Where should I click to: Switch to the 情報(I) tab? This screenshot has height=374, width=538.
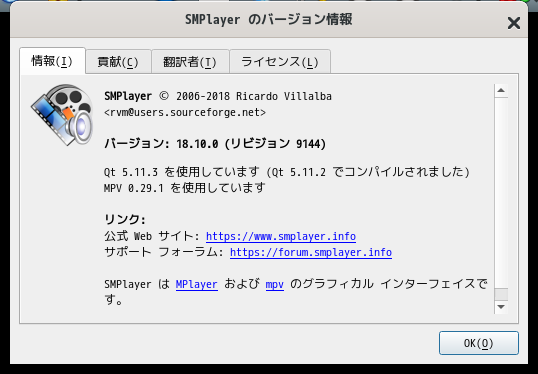[x=52, y=61]
